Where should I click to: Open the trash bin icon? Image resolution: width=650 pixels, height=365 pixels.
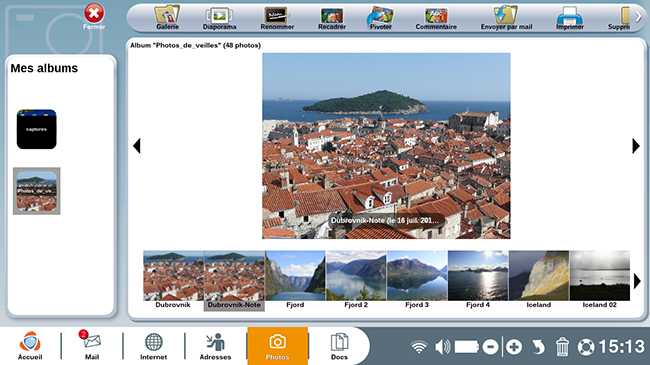point(562,347)
